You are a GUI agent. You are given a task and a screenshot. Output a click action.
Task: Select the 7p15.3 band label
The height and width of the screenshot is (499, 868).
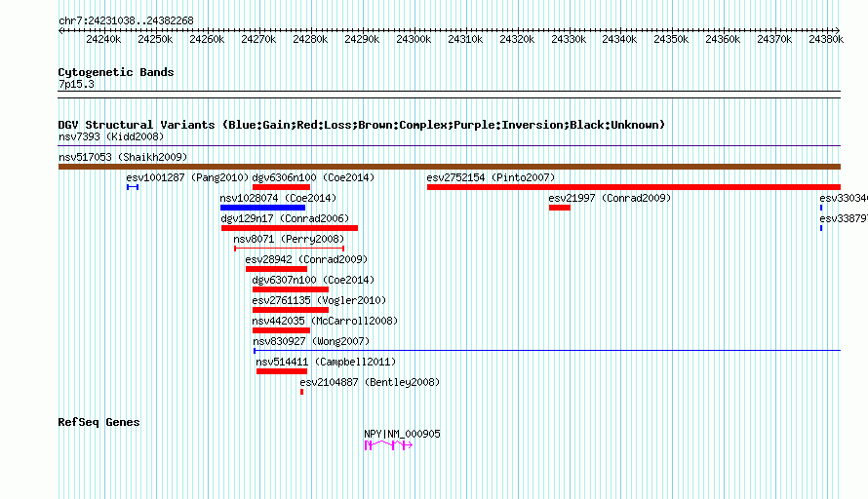[x=76, y=84]
